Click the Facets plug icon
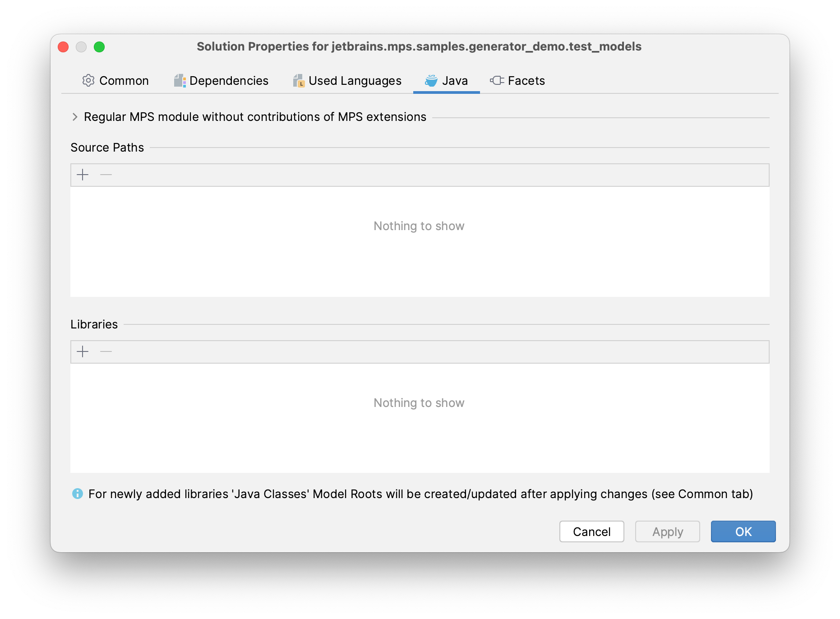Image resolution: width=840 pixels, height=619 pixels. [497, 80]
